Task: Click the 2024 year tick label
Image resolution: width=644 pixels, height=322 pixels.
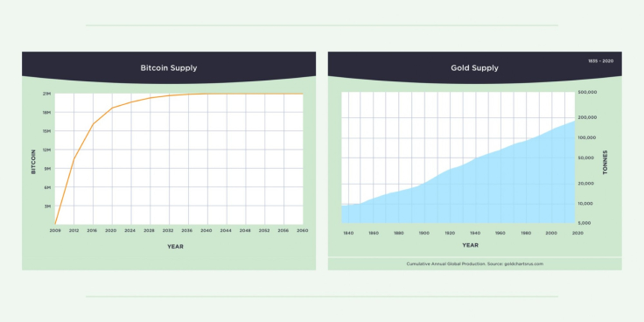Action: (131, 231)
